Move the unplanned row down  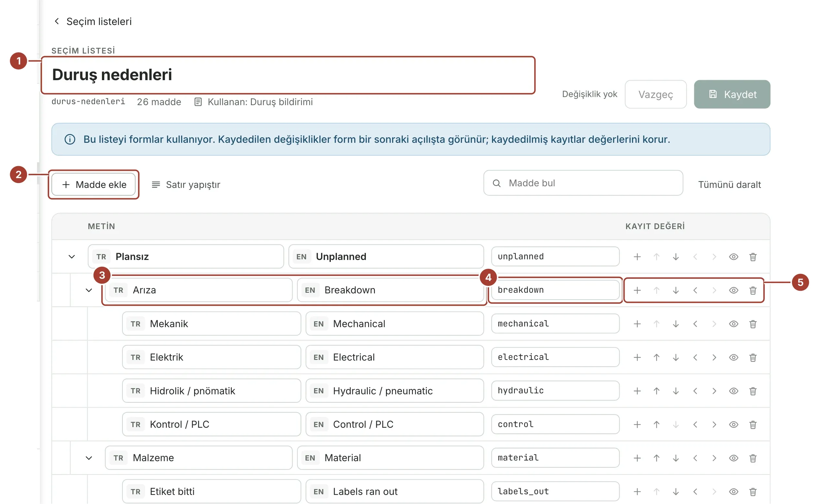(x=676, y=257)
